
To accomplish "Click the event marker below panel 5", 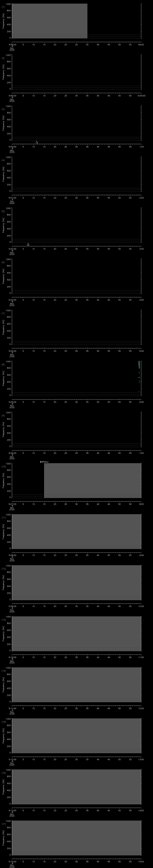I will pos(28,244).
